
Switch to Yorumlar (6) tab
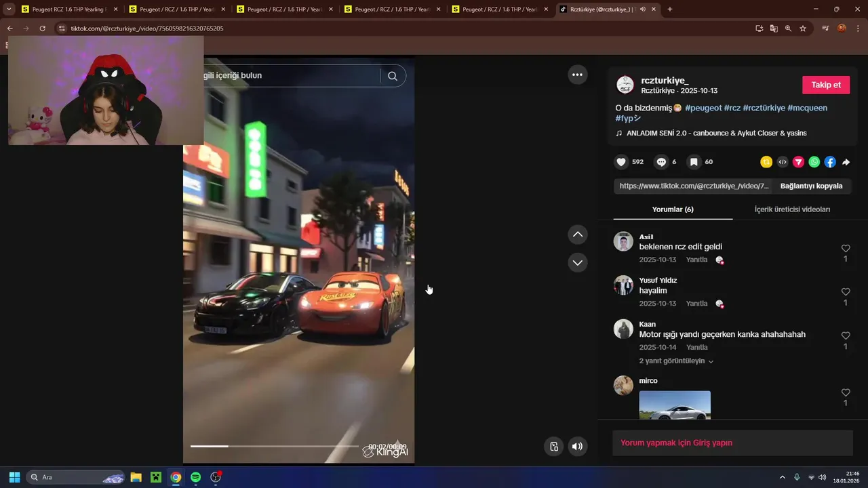[673, 209]
